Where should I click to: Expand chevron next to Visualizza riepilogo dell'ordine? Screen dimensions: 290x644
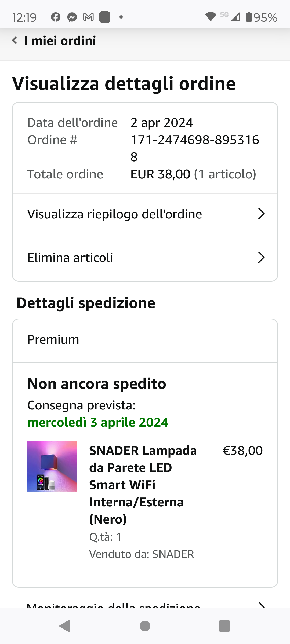pos(261,214)
